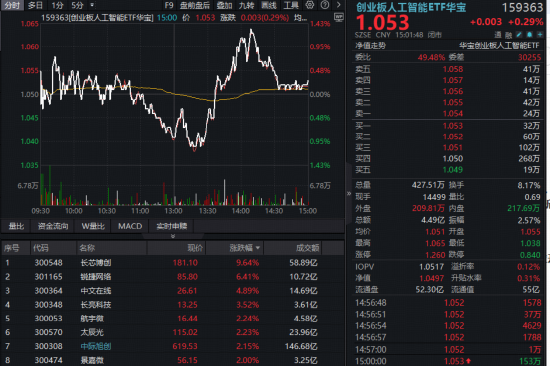Open the 资金流向 capital flow tab
Image resolution: width=550 pixels, height=366 pixels.
(53, 226)
